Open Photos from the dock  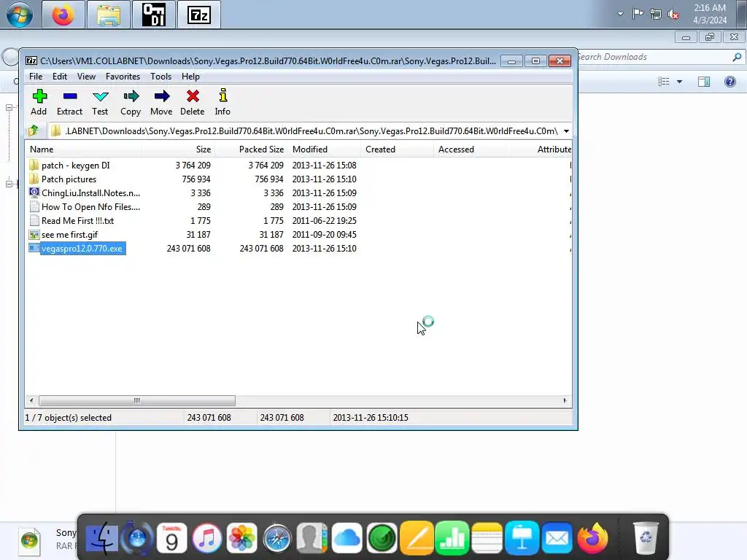pos(242,539)
